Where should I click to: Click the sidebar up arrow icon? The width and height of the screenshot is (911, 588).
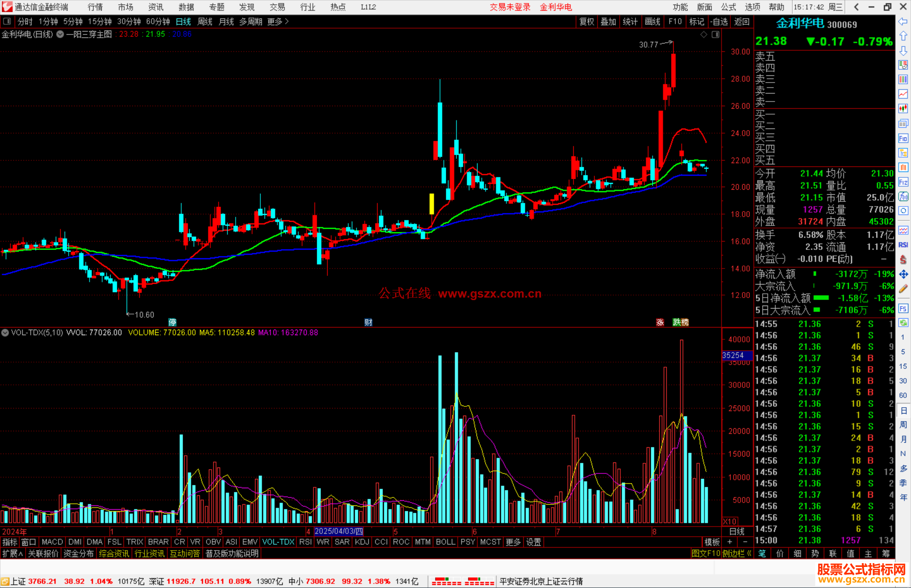903,36
